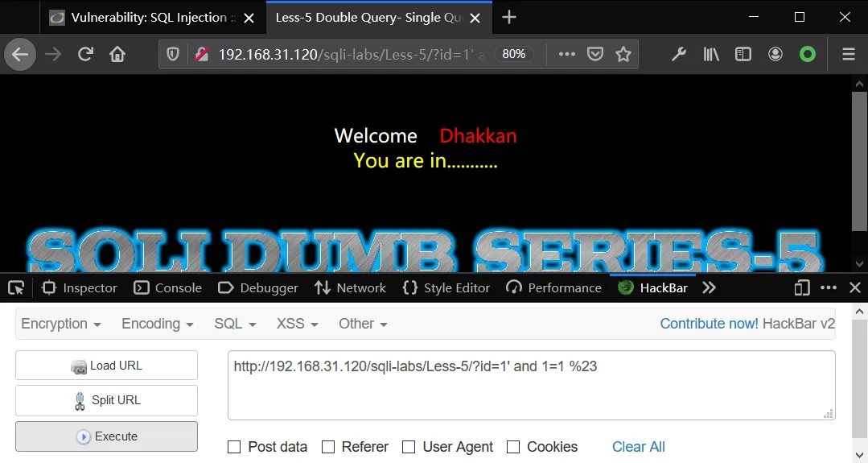The height and width of the screenshot is (463, 868).
Task: Pick an element with inspector picker
Action: [16, 288]
